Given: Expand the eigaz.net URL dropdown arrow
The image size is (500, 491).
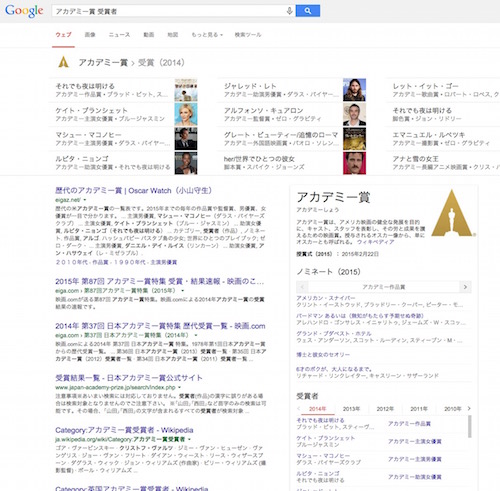Looking at the screenshot, I should pyautogui.click(x=85, y=200).
